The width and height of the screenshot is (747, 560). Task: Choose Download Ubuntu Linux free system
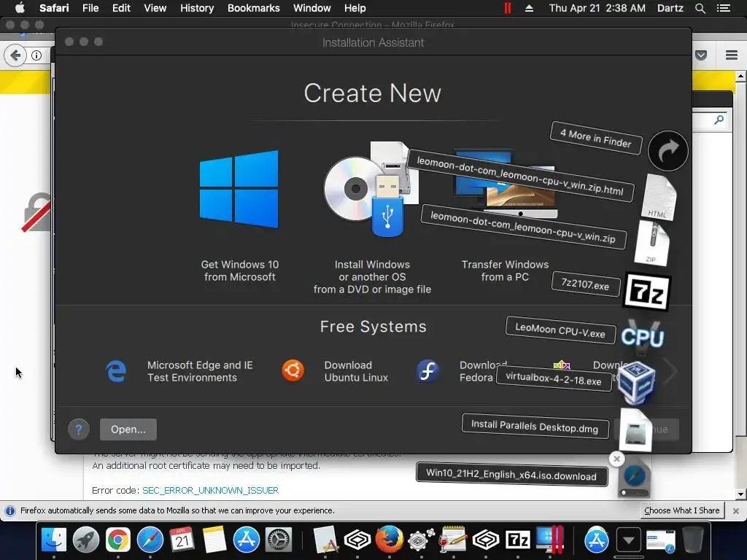335,371
